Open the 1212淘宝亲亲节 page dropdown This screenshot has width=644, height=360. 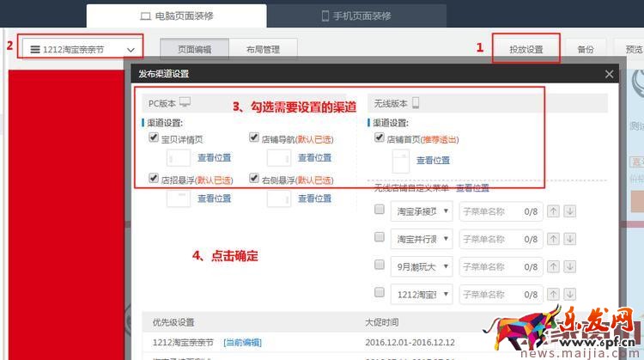(x=82, y=50)
